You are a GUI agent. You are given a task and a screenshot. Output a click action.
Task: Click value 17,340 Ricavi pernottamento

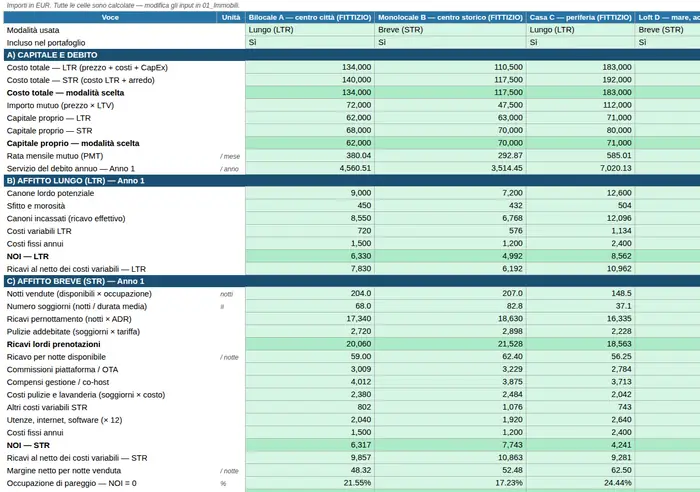pyautogui.click(x=358, y=319)
